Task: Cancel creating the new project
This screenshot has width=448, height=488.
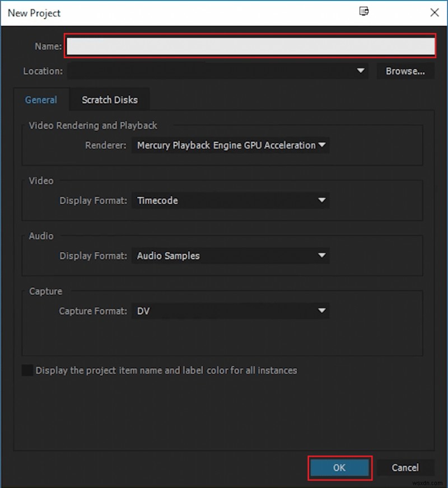Action: (x=405, y=468)
